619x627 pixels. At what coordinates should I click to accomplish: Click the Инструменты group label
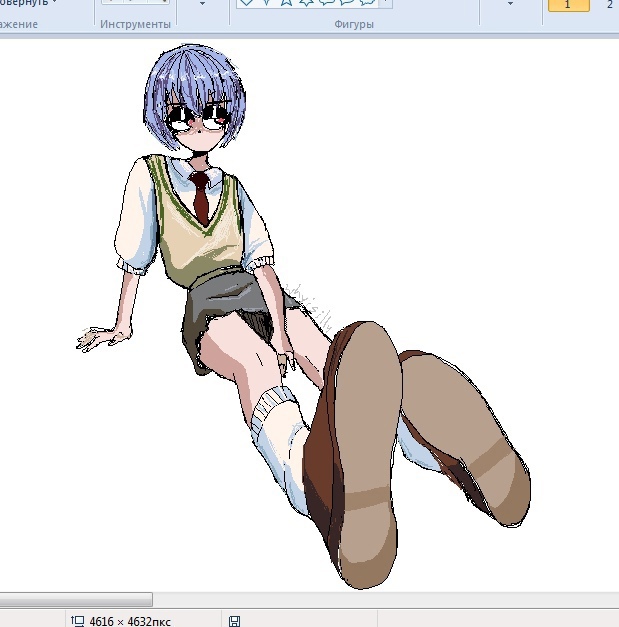click(x=135, y=24)
